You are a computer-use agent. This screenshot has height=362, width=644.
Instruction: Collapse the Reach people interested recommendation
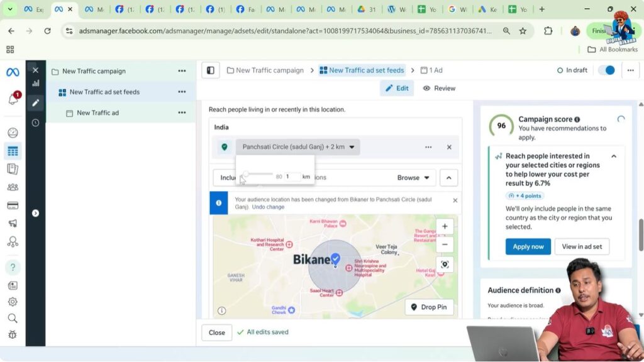click(x=614, y=156)
